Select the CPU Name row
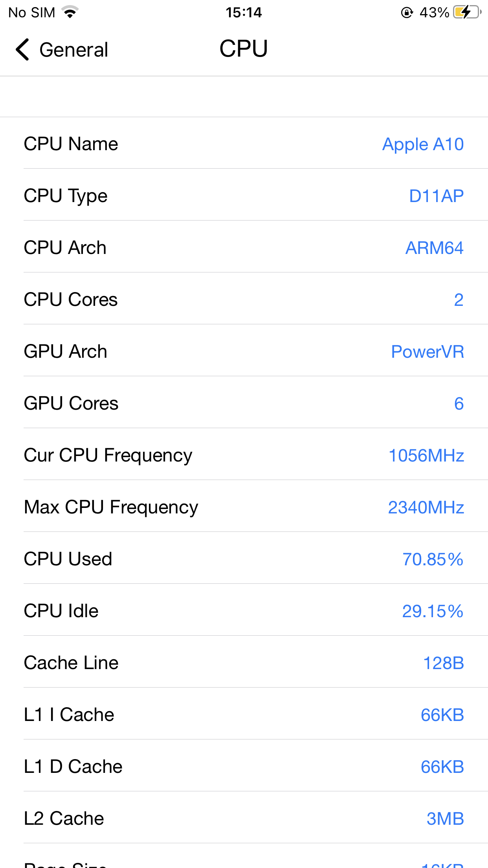The image size is (488, 868). [244, 143]
